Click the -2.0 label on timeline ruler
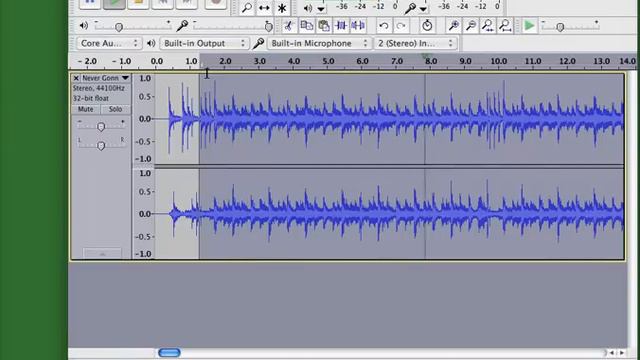640x360 pixels. pos(87,61)
